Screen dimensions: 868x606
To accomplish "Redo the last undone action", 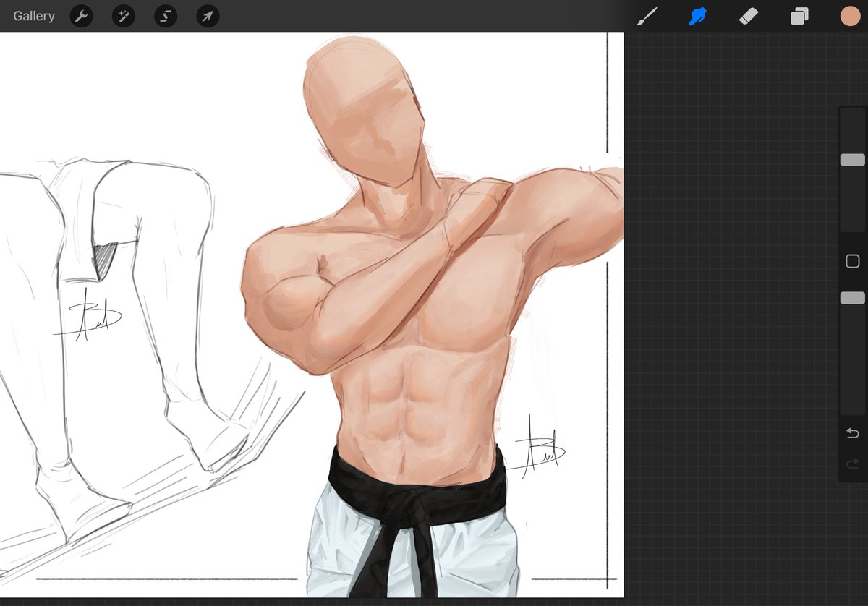I will (853, 463).
